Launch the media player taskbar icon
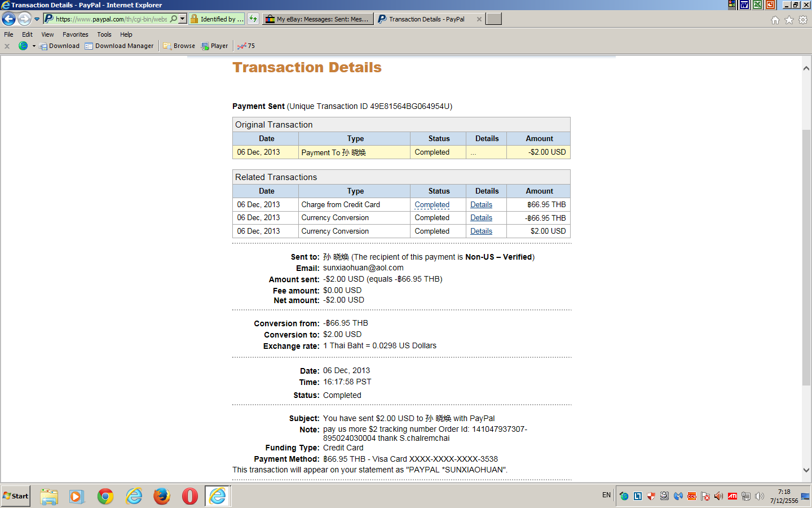This screenshot has width=812, height=508. (x=77, y=496)
